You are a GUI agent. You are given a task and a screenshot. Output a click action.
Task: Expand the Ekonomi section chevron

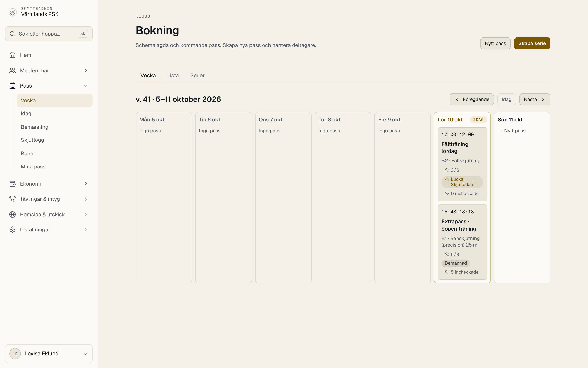click(x=86, y=184)
